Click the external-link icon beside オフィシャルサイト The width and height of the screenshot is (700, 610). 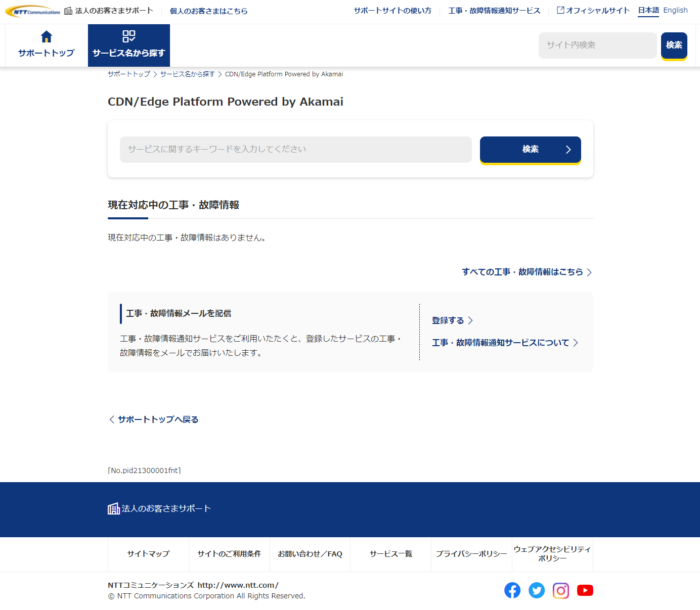[x=560, y=10]
